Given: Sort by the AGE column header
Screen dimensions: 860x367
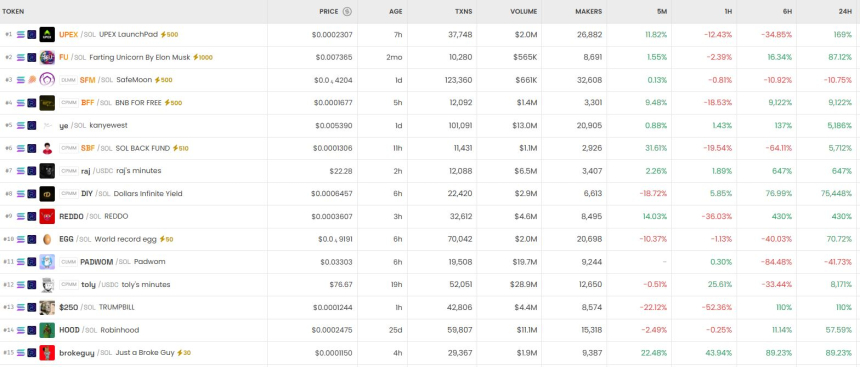Looking at the screenshot, I should [x=395, y=12].
